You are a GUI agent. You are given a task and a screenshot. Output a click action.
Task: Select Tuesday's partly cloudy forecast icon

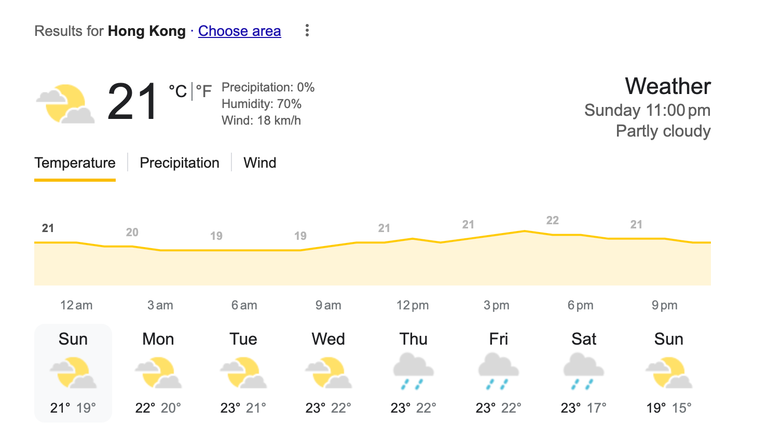243,373
